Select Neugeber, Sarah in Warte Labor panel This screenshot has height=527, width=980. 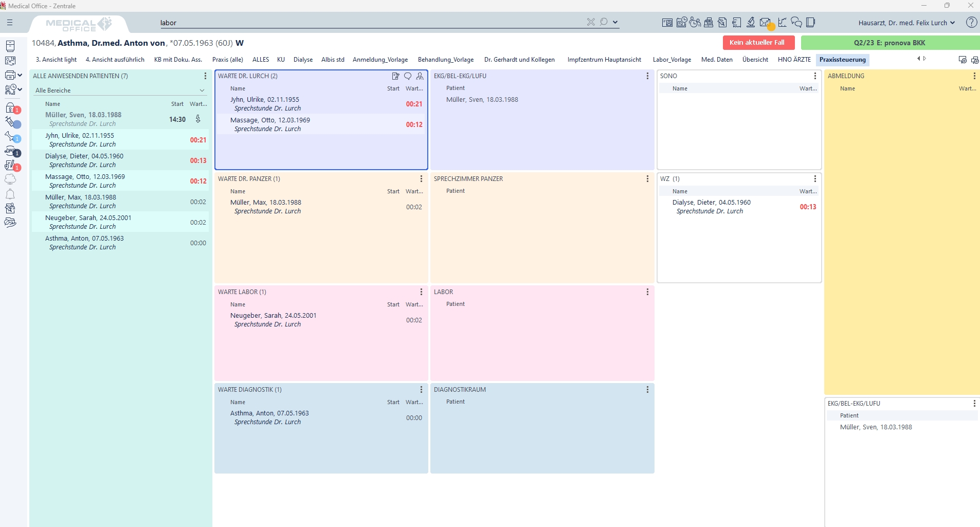pos(321,320)
